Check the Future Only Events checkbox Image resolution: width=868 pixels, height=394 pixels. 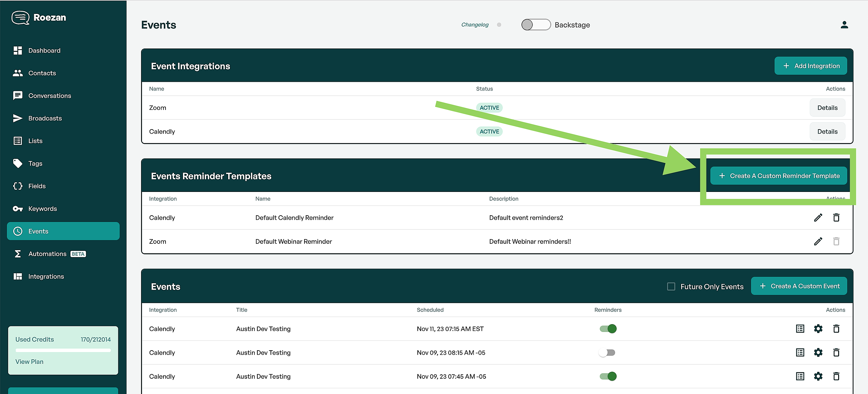point(671,287)
